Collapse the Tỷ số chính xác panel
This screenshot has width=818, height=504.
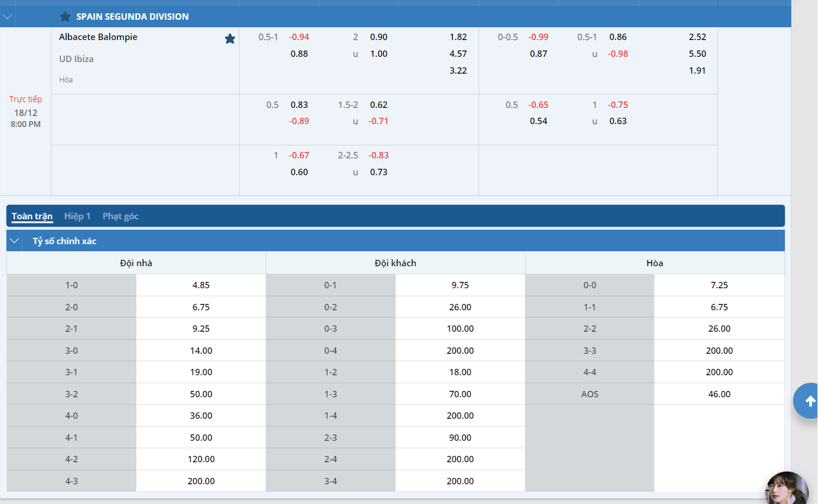(x=15, y=241)
